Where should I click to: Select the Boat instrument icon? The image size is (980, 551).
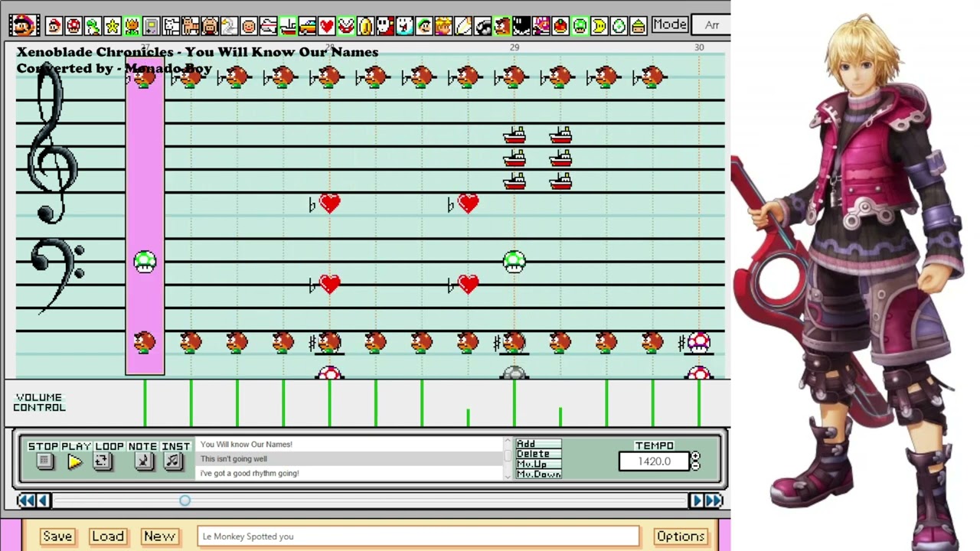288,26
